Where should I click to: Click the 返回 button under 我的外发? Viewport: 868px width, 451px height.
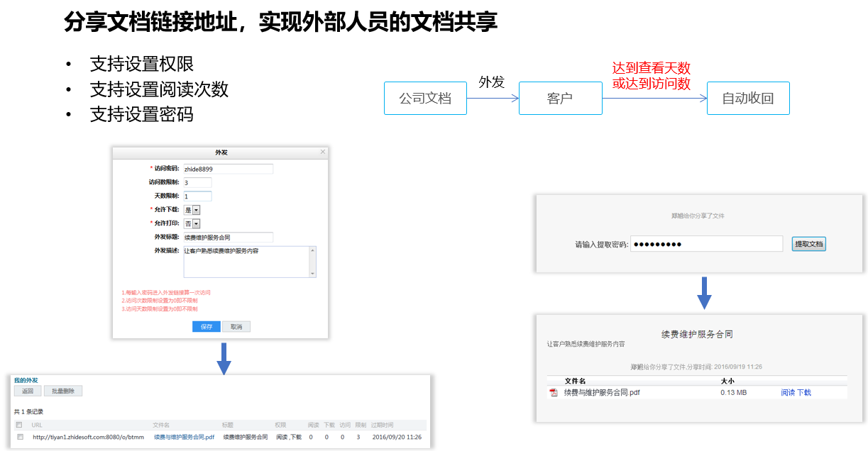[28, 391]
